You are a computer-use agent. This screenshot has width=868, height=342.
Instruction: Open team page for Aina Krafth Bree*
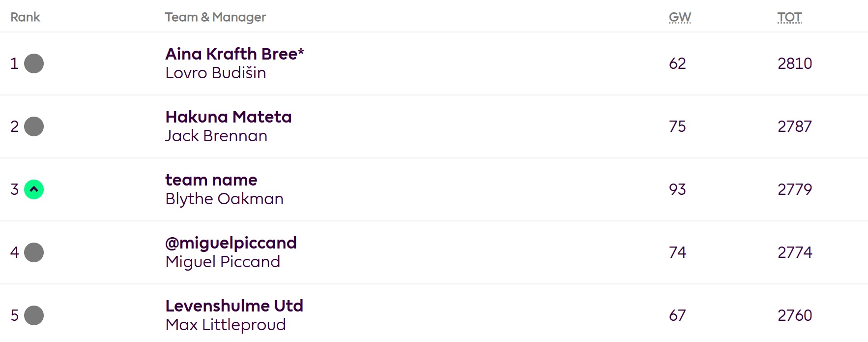234,54
